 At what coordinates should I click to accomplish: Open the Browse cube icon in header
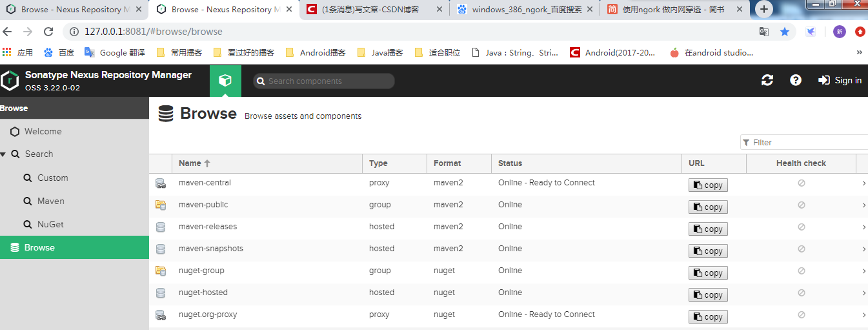[x=225, y=81]
